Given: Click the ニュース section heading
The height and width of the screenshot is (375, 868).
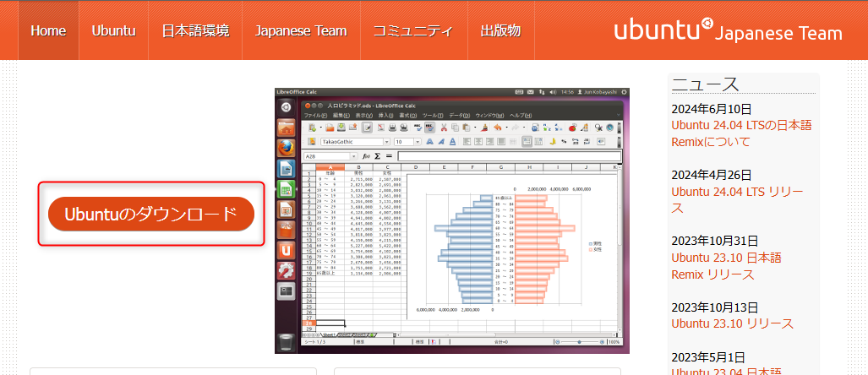Looking at the screenshot, I should 705,84.
